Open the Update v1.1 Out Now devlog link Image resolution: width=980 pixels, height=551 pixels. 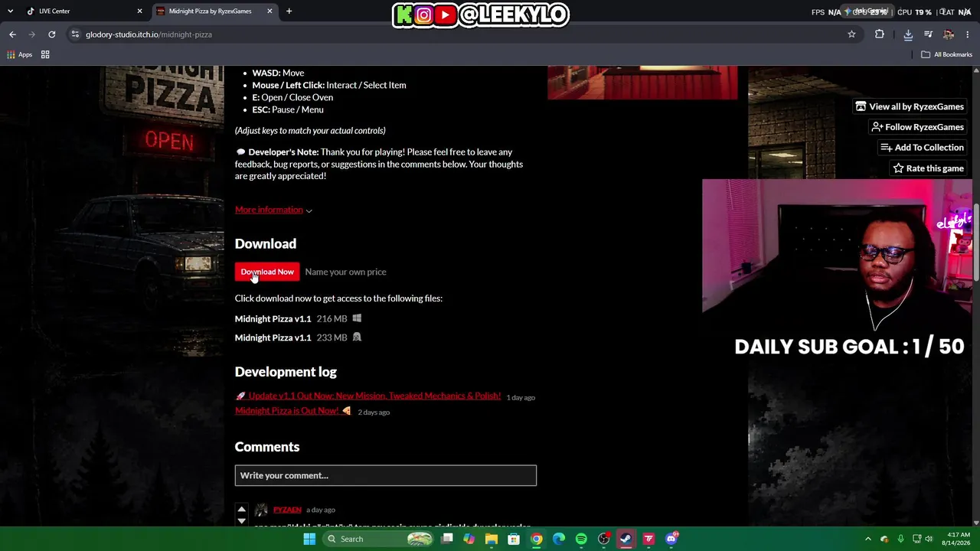coord(368,396)
